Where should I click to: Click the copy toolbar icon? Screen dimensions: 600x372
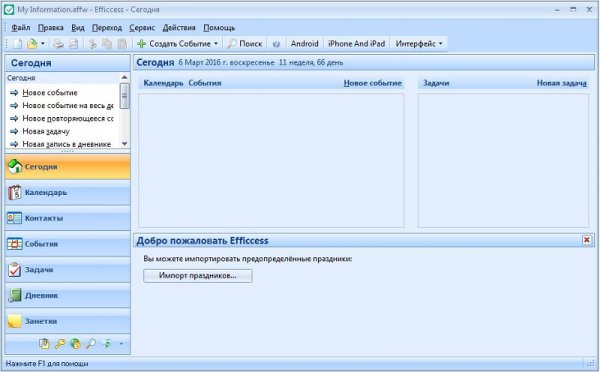click(x=107, y=44)
